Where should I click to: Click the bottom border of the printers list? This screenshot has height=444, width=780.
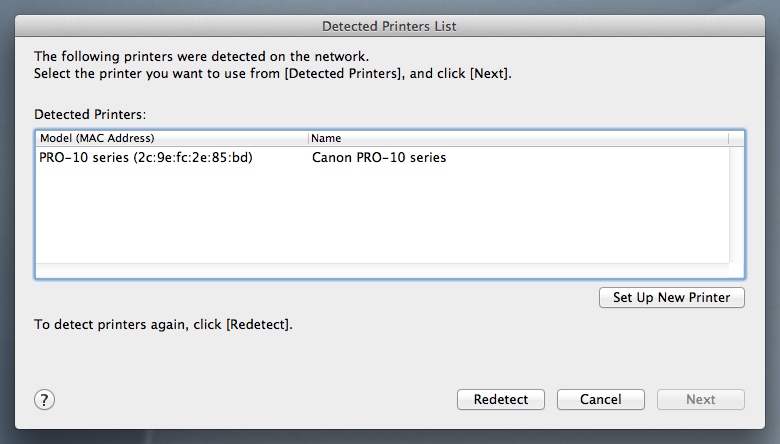point(390,277)
